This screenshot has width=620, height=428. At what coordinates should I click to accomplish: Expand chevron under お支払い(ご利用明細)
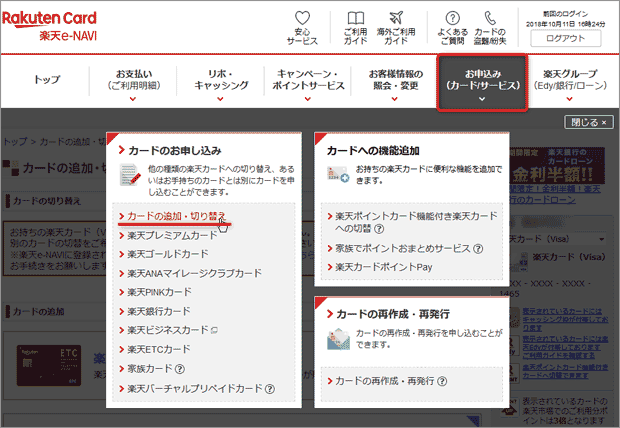pyautogui.click(x=133, y=99)
